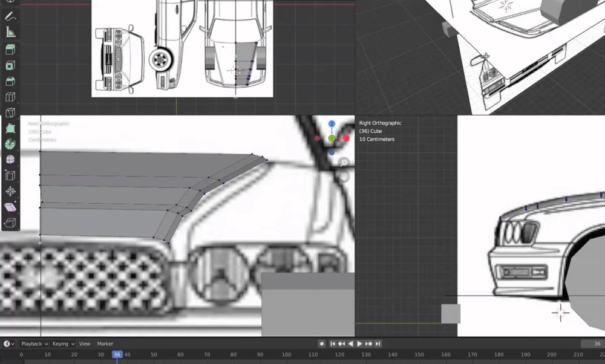The width and height of the screenshot is (605, 364).
Task: Select the Annotate pencil tool
Action: tap(10, 16)
